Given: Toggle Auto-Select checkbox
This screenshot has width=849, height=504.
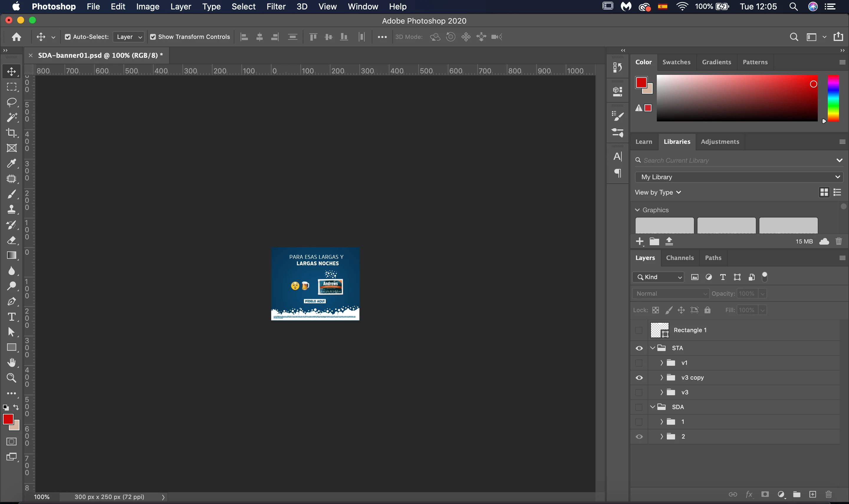Looking at the screenshot, I should click(68, 37).
